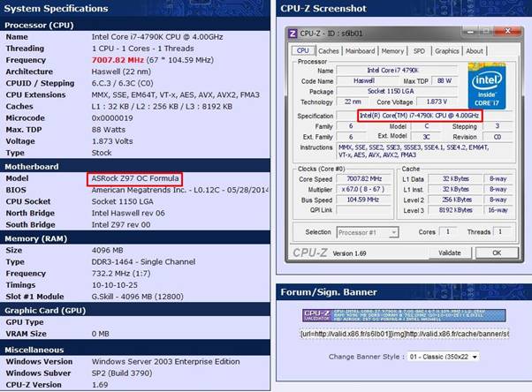Viewport: 532px width, 392px height.
Task: Click the Level 2 256 KBytes field
Action: (x=456, y=200)
